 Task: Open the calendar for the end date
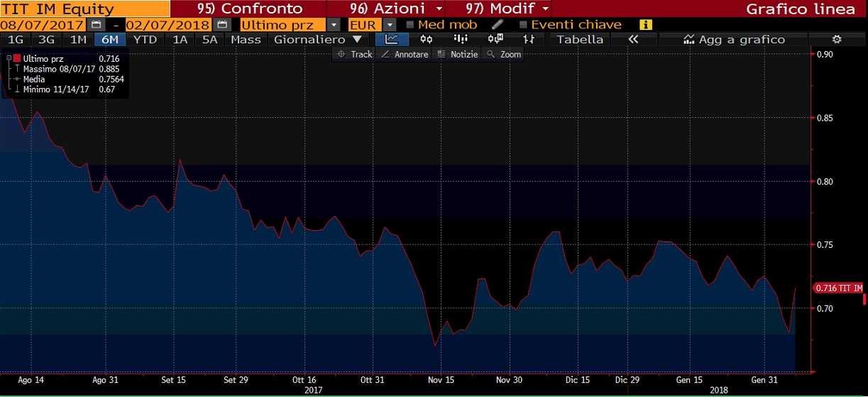click(x=222, y=24)
